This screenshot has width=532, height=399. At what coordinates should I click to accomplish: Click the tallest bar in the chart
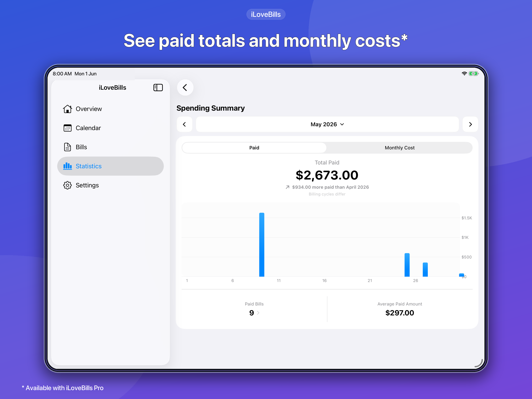[262, 245]
